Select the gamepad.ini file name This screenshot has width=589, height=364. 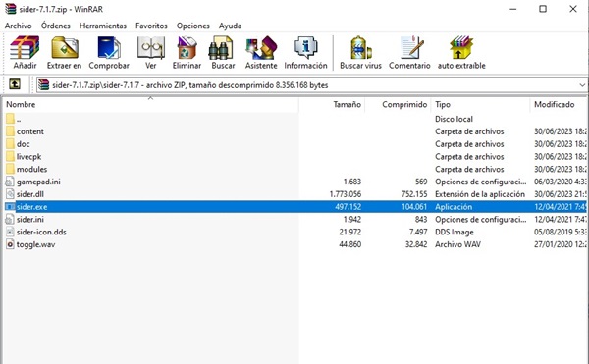(38, 182)
